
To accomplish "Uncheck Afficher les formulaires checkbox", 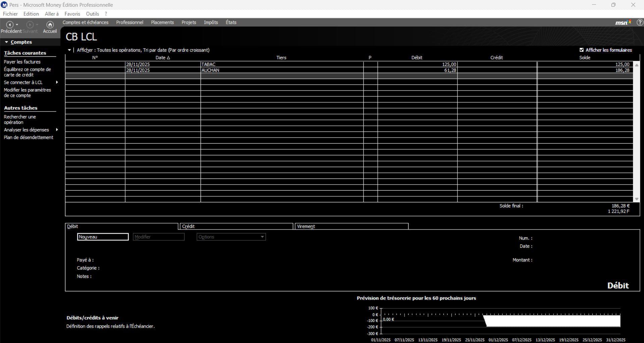I will (x=582, y=50).
